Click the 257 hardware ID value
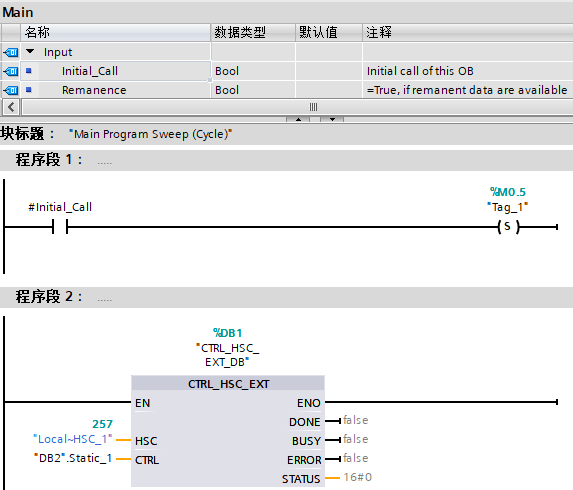The height and width of the screenshot is (490, 573). coord(102,424)
